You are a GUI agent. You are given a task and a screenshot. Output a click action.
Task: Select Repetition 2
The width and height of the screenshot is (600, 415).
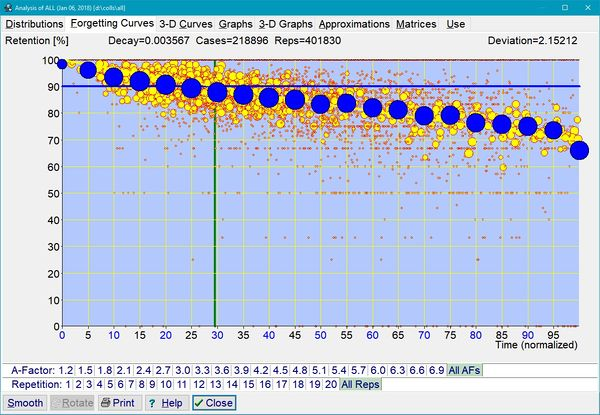pos(78,384)
